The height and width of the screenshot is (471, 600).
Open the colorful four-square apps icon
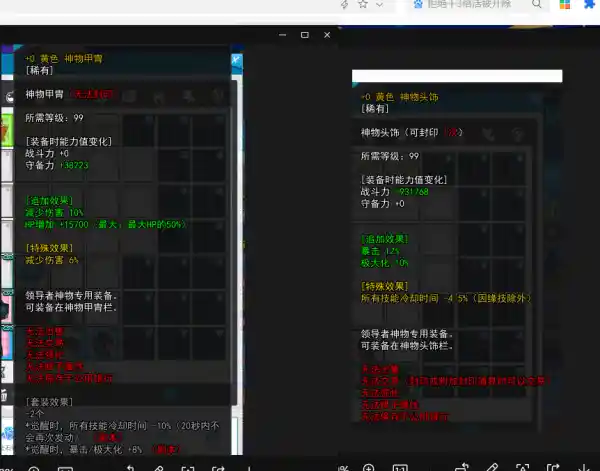point(565,4)
